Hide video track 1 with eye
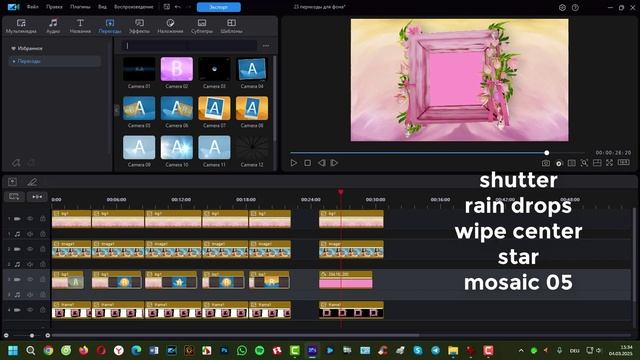 (x=30, y=219)
